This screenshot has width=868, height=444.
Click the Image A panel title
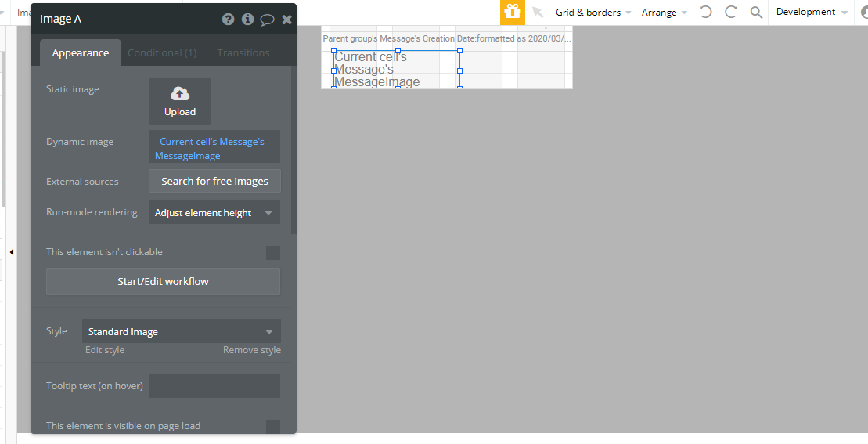(x=60, y=19)
